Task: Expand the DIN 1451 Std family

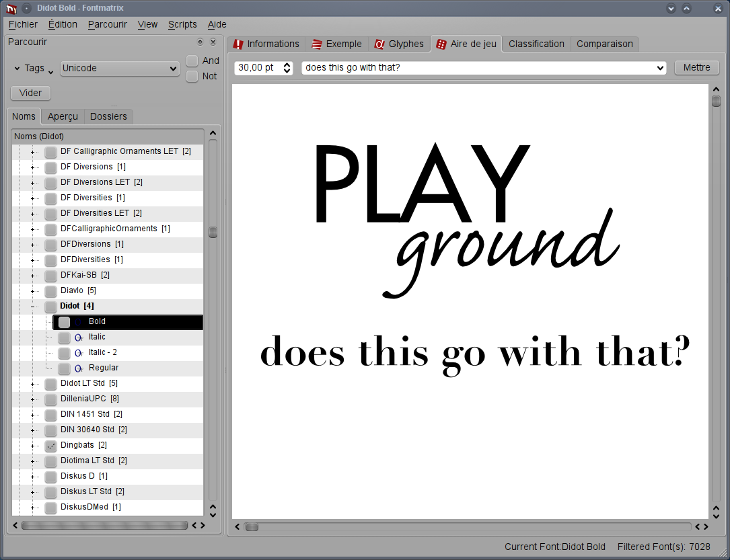Action: pos(32,414)
